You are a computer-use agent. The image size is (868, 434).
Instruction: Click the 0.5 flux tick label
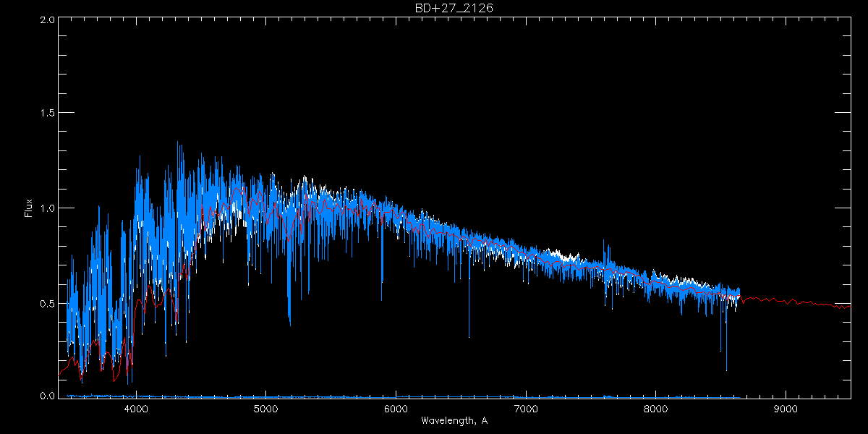(x=47, y=302)
